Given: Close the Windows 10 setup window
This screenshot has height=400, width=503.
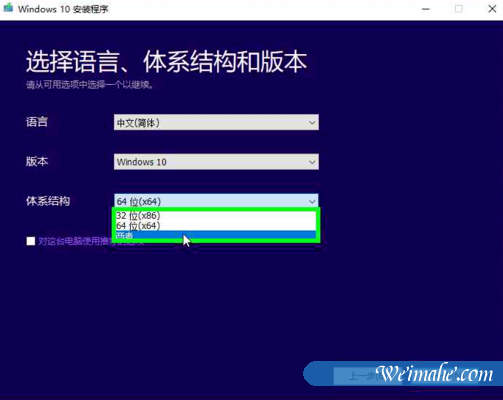Looking at the screenshot, I should pyautogui.click(x=492, y=9).
